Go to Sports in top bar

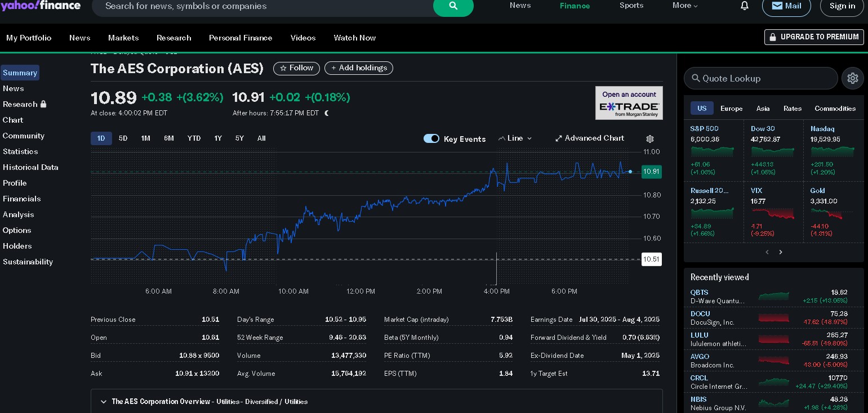(631, 6)
